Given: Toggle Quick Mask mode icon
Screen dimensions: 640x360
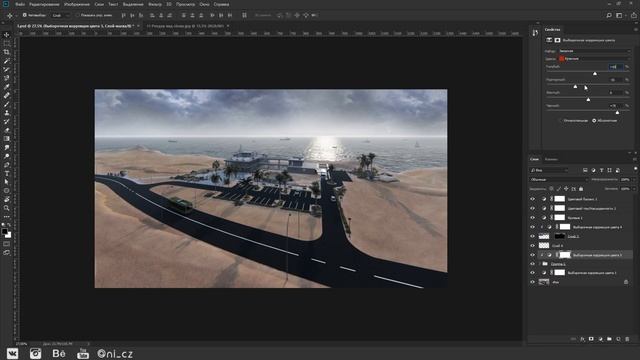Looking at the screenshot, I should [x=7, y=244].
